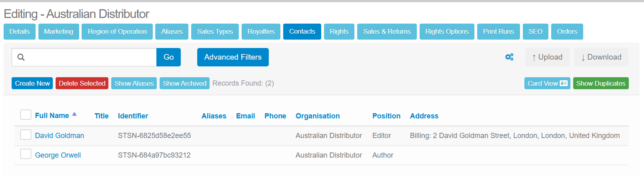Click the Show Duplicates button
This screenshot has width=644, height=176.
tap(600, 83)
